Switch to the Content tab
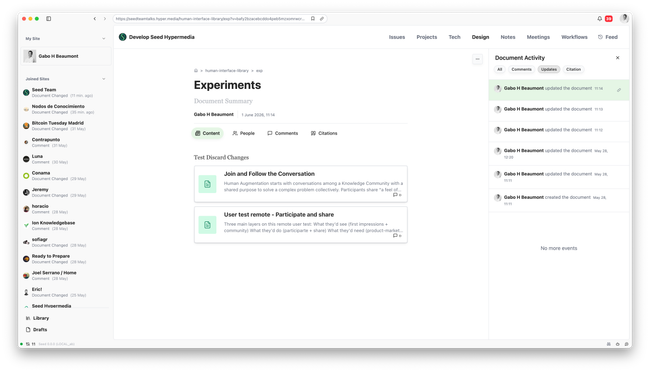Viewport: 650px width, 372px height. pyautogui.click(x=207, y=133)
